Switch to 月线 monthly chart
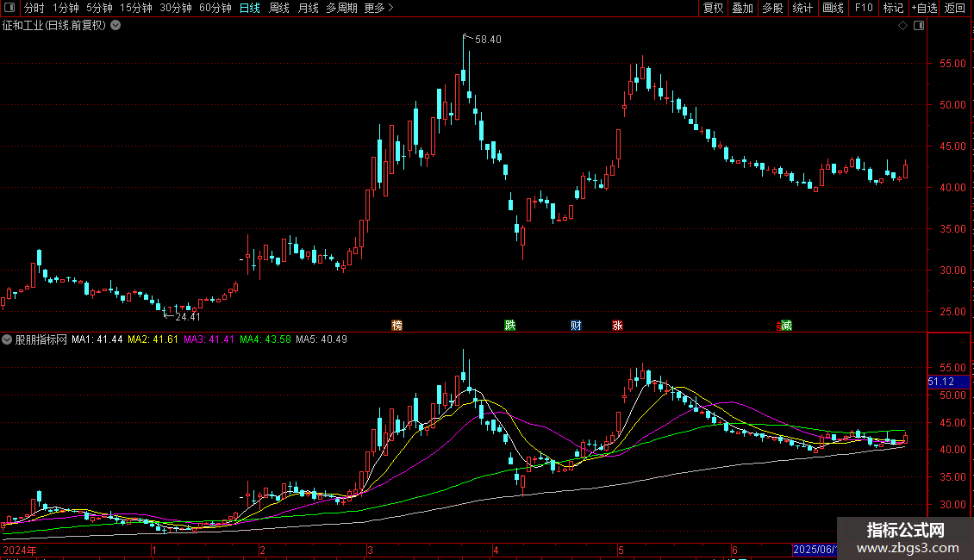This screenshot has width=974, height=560. [x=308, y=8]
